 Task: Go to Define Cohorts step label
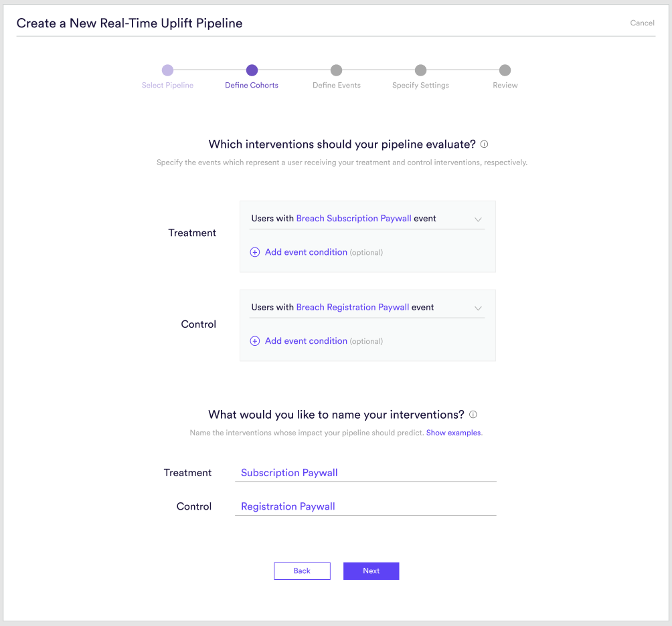[252, 85]
